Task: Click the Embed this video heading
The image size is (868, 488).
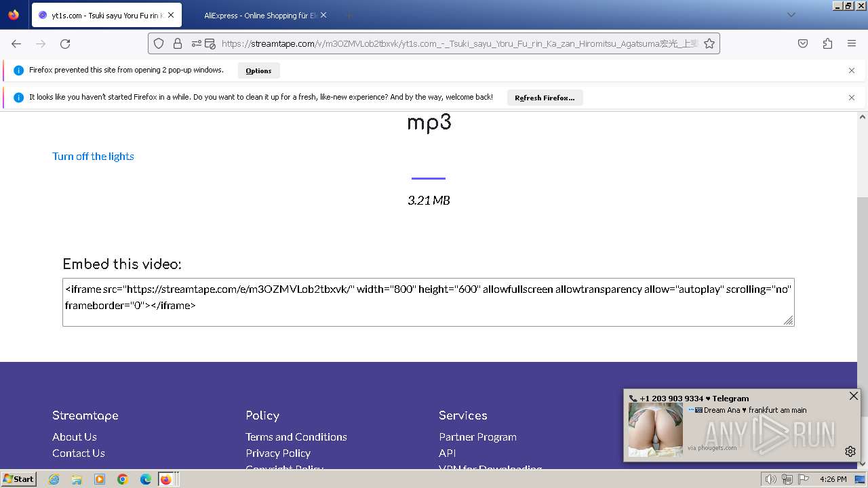Action: tap(122, 264)
